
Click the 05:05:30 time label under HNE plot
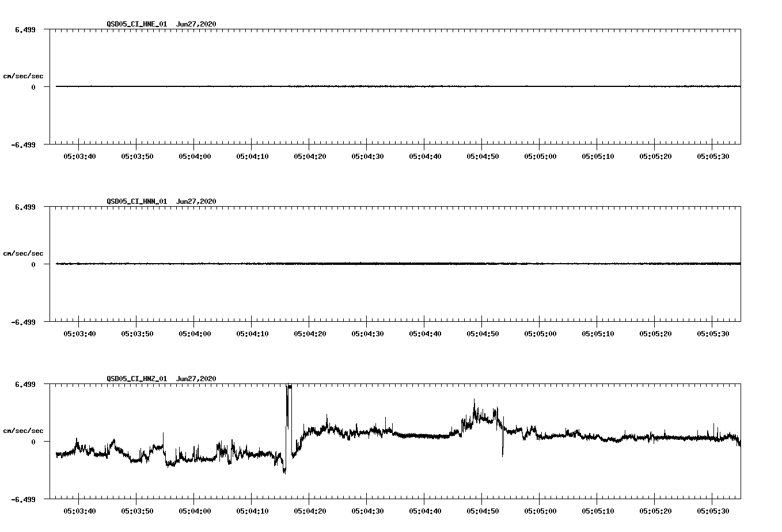point(713,157)
